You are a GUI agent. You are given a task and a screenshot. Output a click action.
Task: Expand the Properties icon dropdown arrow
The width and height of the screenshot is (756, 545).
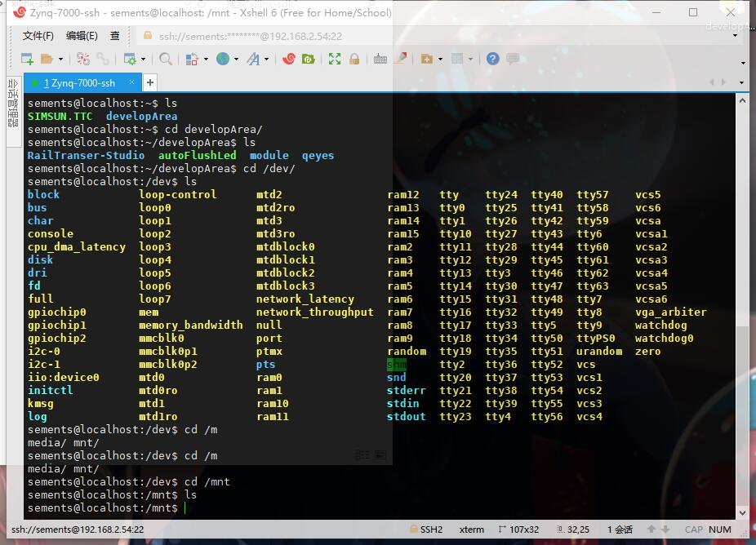(x=143, y=60)
